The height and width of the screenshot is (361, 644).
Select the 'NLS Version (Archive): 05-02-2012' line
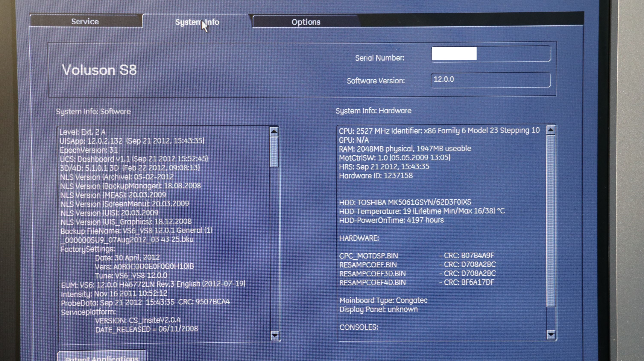[x=117, y=177]
